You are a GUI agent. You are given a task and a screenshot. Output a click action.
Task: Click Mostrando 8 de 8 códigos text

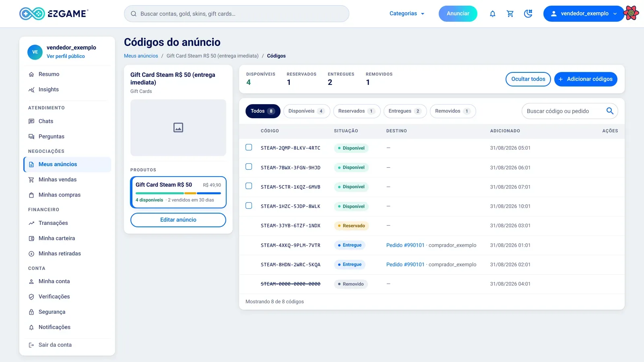pyautogui.click(x=275, y=302)
